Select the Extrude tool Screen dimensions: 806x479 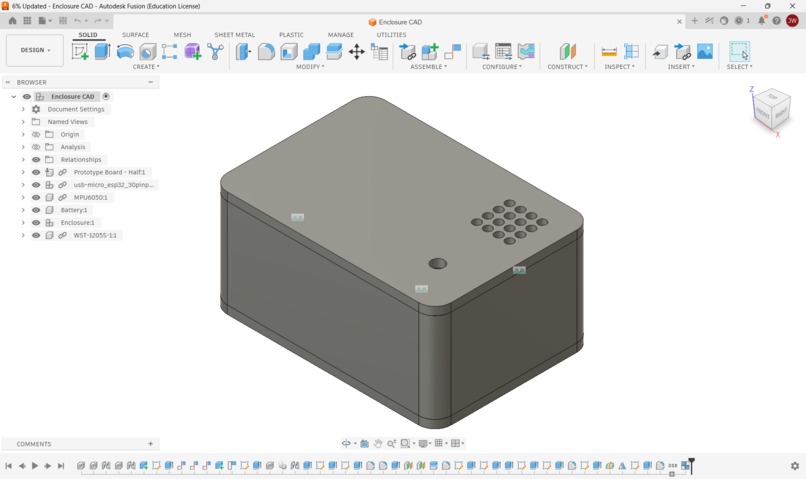[x=102, y=52]
